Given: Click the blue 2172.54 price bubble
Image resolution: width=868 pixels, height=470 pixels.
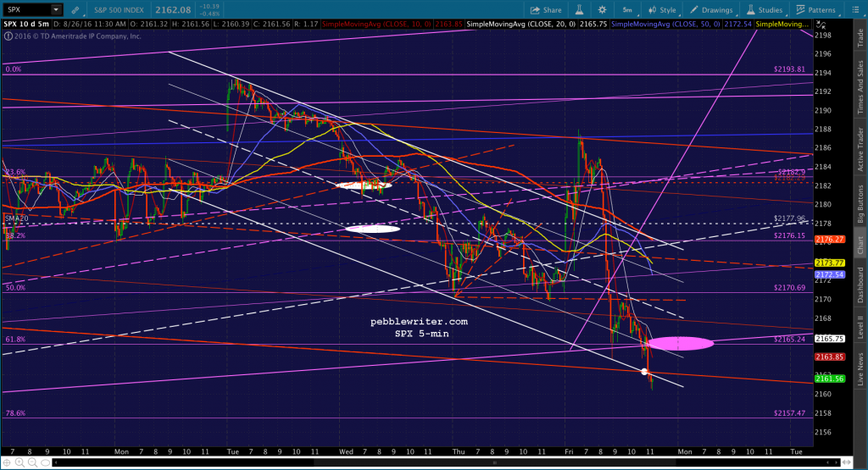Looking at the screenshot, I should [x=830, y=275].
